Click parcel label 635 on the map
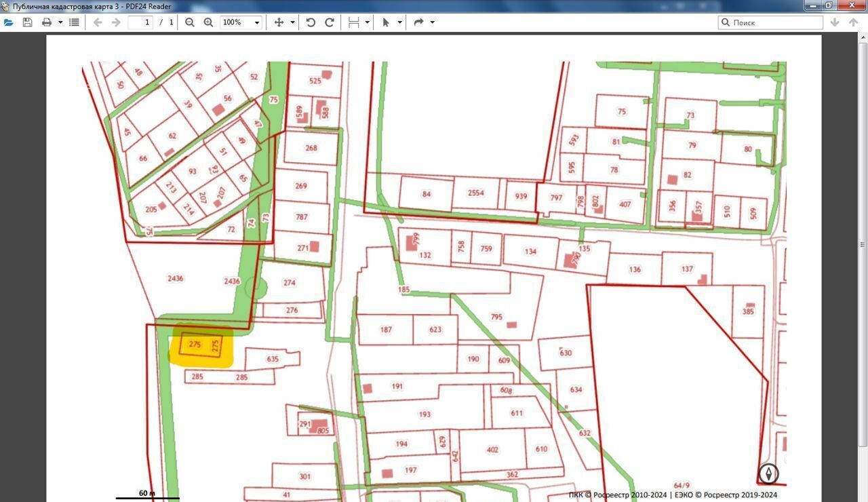The width and height of the screenshot is (868, 502). point(273,359)
